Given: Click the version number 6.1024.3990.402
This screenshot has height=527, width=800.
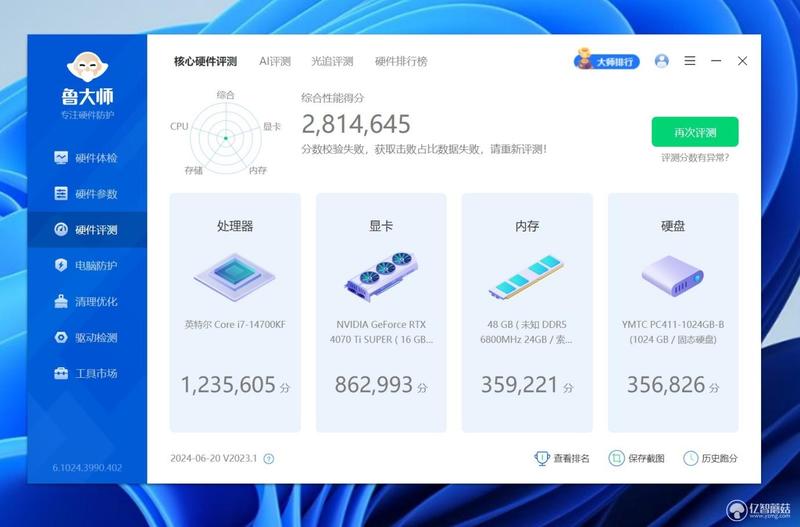Looking at the screenshot, I should pos(87,467).
